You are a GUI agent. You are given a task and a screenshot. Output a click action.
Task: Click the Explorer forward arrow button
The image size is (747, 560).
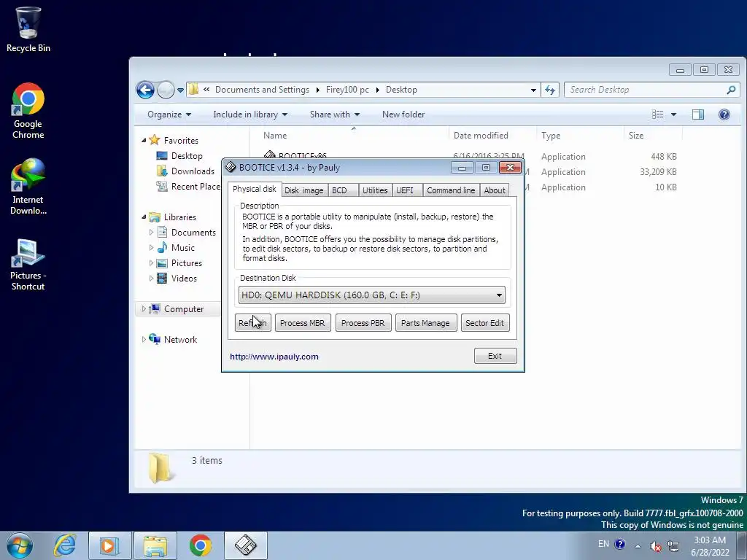click(166, 90)
